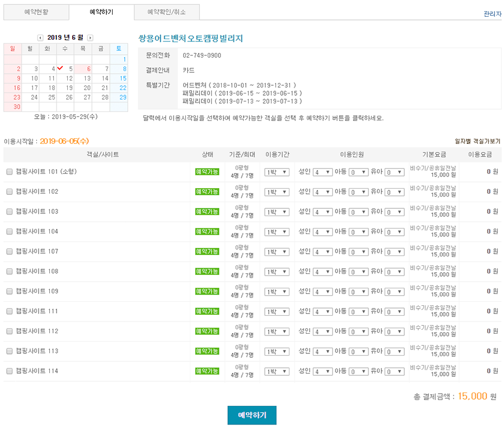The height and width of the screenshot is (434, 504).
Task: Click the 캠핑사이트 109 name text
Action: 37,291
